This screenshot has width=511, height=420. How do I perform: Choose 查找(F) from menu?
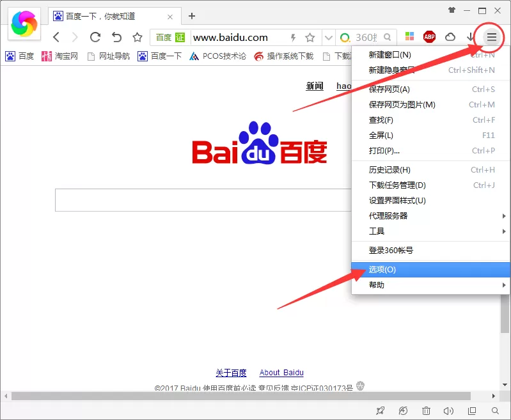point(431,120)
